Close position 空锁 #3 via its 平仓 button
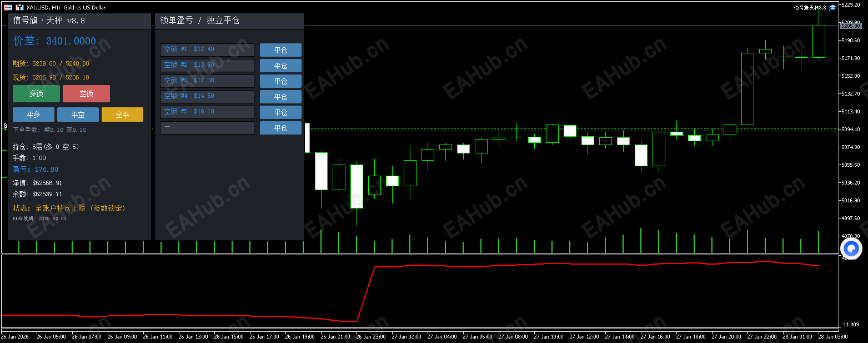This screenshot has width=868, height=343. (x=280, y=81)
